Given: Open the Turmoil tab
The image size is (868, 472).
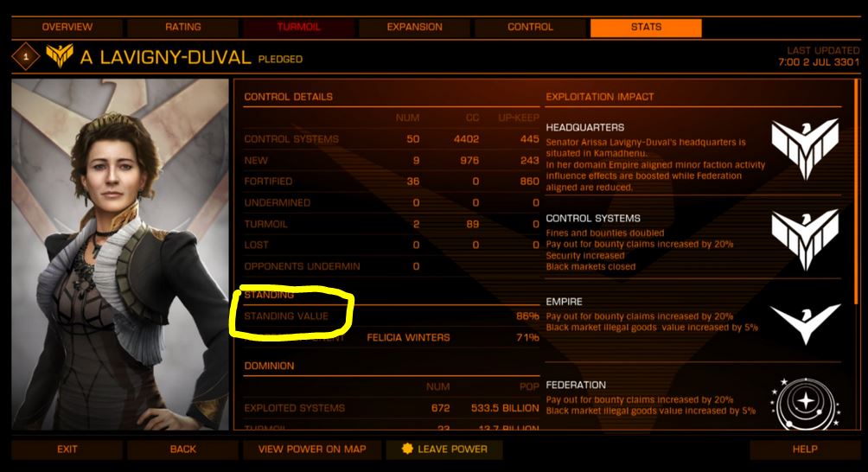Looking at the screenshot, I should click(x=298, y=27).
